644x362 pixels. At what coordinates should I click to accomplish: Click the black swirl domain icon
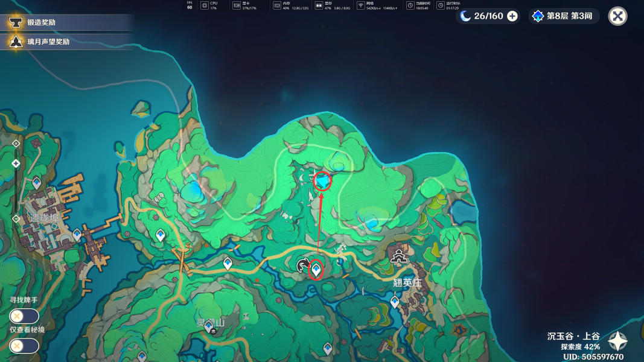[x=303, y=265]
